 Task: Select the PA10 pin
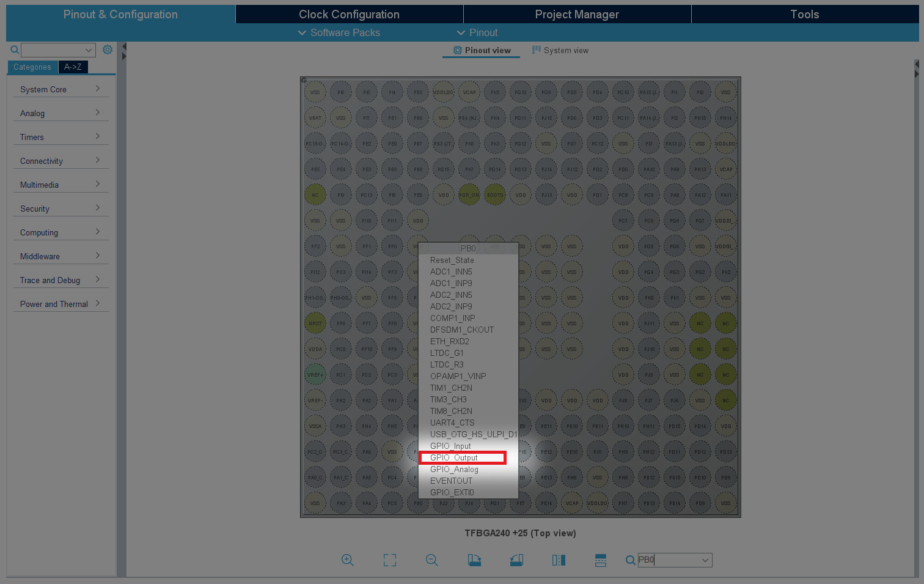tap(649, 169)
